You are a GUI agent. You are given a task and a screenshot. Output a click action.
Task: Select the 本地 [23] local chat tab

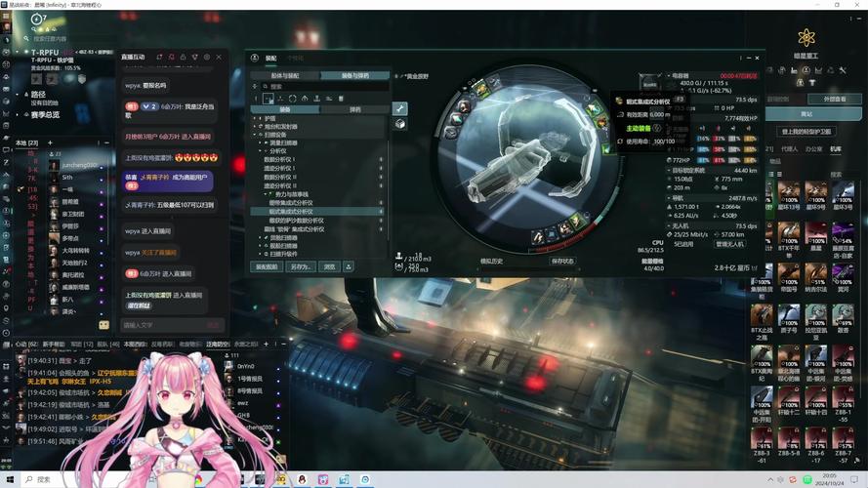click(26, 142)
